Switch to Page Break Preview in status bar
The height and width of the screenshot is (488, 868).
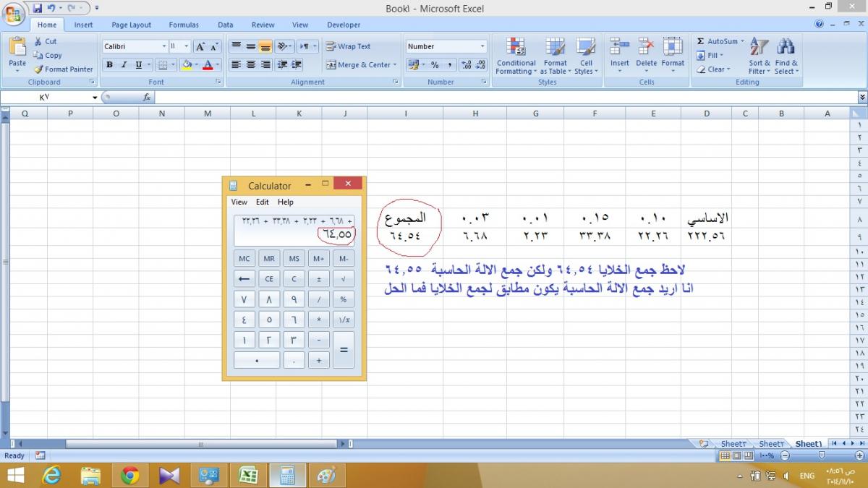tap(749, 455)
